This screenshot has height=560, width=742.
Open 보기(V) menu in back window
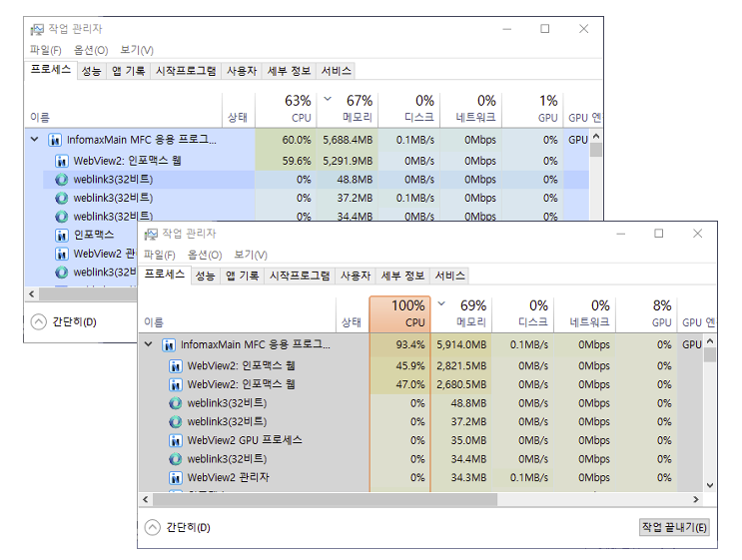pos(137,50)
